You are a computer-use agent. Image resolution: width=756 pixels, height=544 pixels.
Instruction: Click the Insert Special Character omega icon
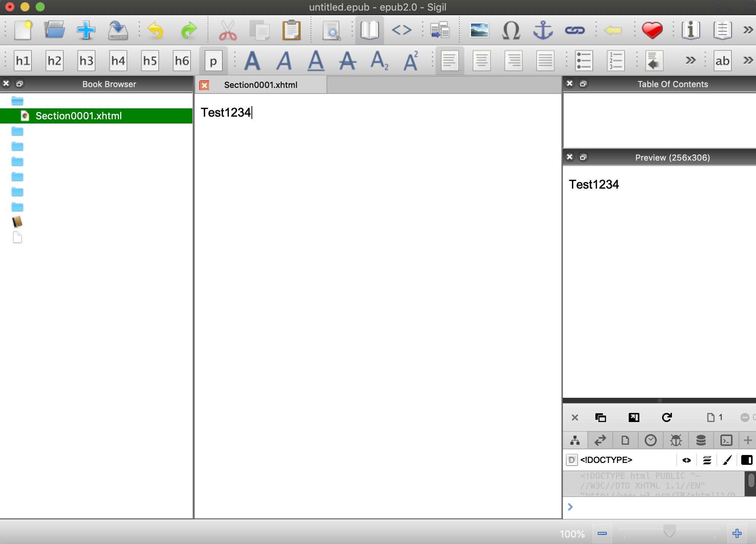(511, 30)
